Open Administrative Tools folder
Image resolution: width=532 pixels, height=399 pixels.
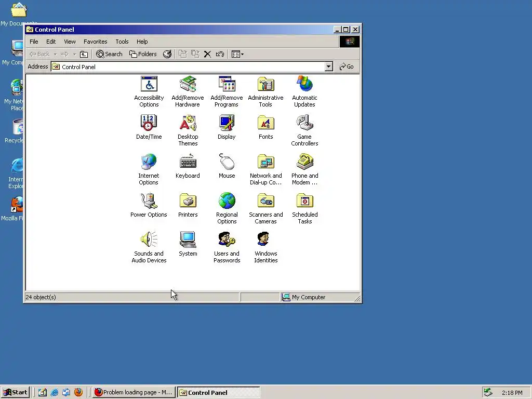coord(265,91)
